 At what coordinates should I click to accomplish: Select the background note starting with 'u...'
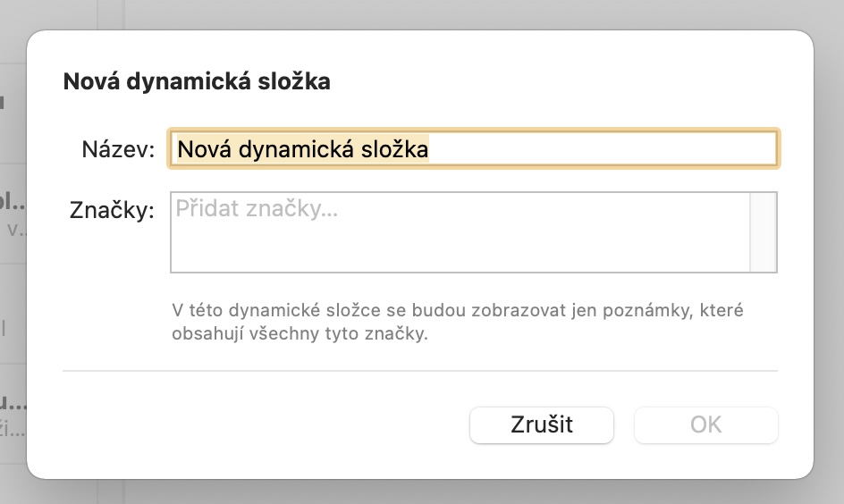(x=13, y=416)
